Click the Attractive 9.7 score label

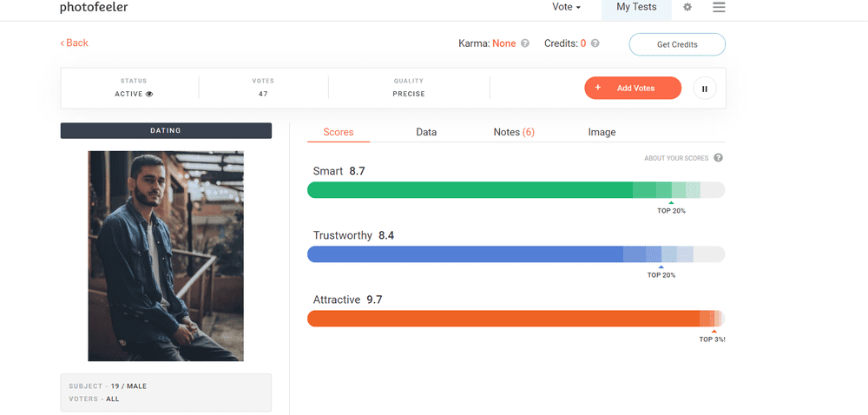point(348,300)
